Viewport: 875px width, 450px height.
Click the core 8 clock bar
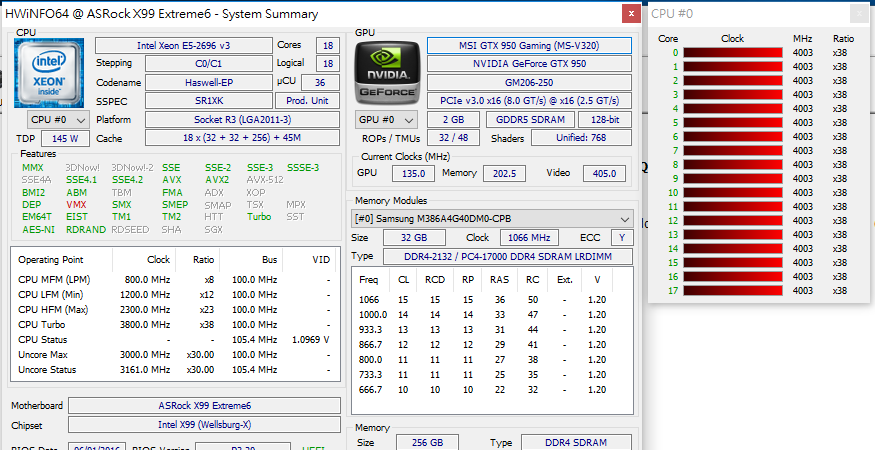(733, 165)
